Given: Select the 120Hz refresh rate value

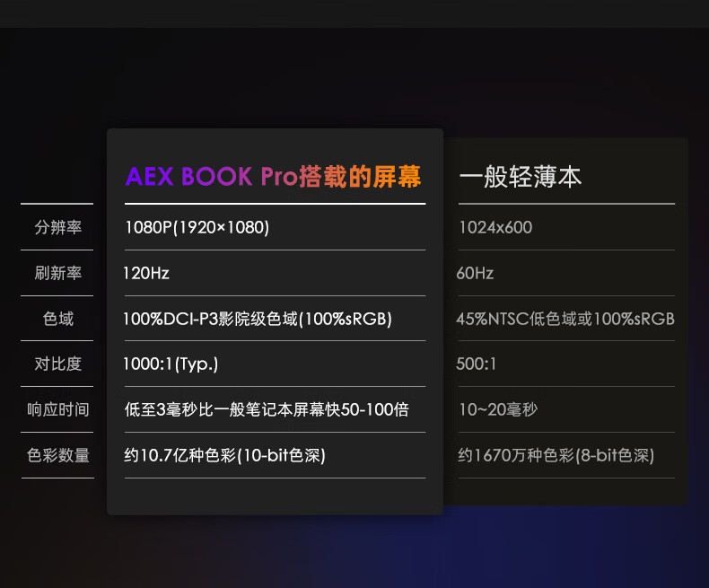Looking at the screenshot, I should pos(146,273).
